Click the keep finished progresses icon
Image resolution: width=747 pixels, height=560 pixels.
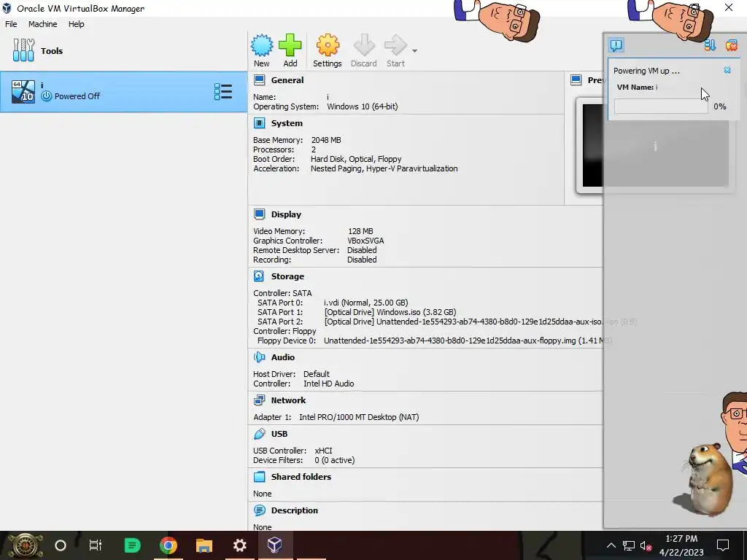click(x=710, y=45)
